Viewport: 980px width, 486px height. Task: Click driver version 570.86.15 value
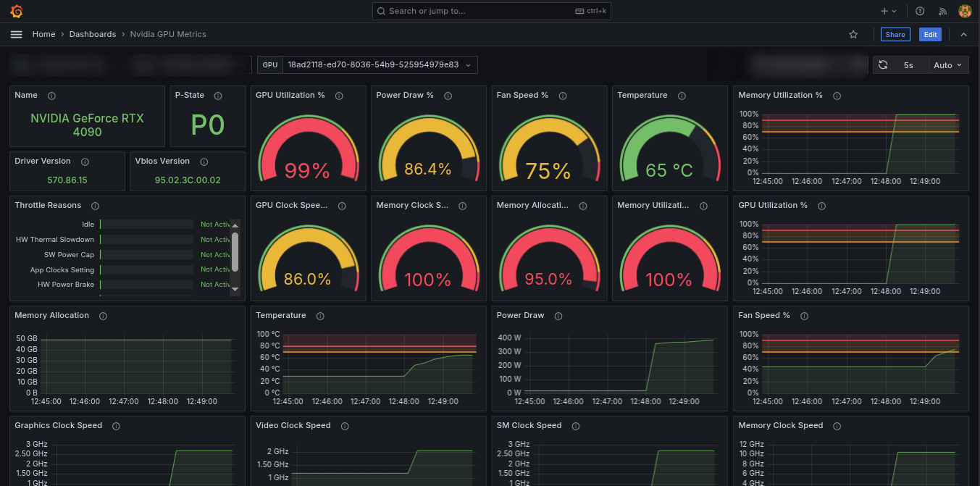(67, 180)
